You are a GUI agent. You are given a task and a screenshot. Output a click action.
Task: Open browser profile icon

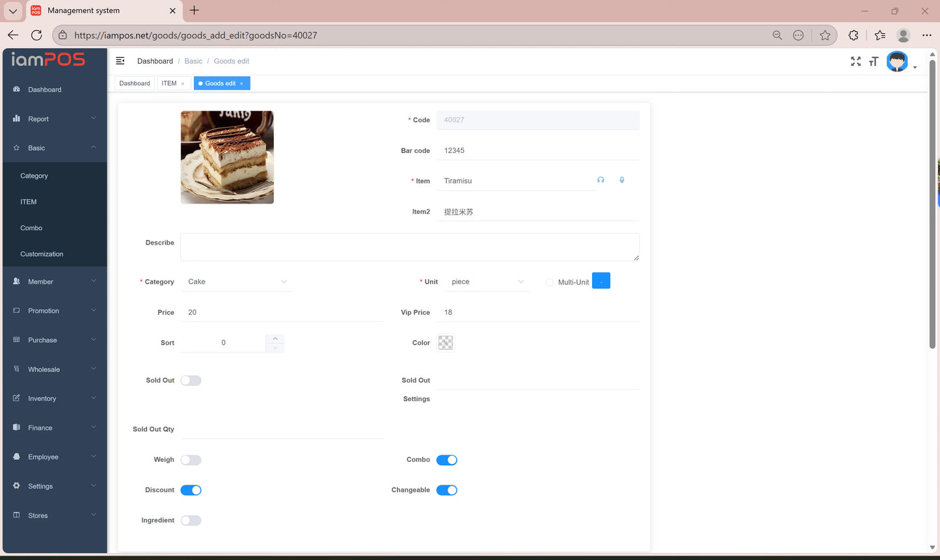903,35
